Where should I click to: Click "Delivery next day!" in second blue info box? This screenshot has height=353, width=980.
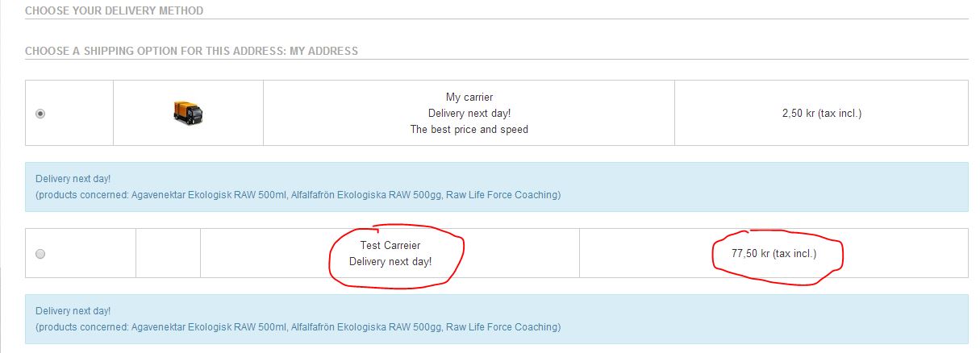[73, 311]
